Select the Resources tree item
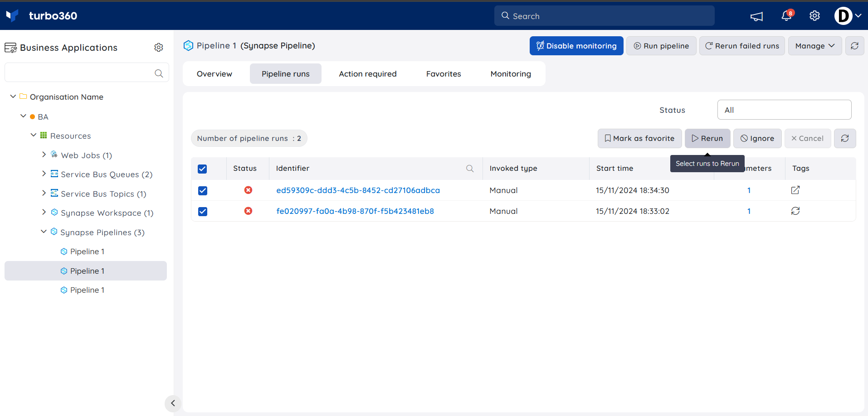Image resolution: width=868 pixels, height=416 pixels. tap(70, 136)
